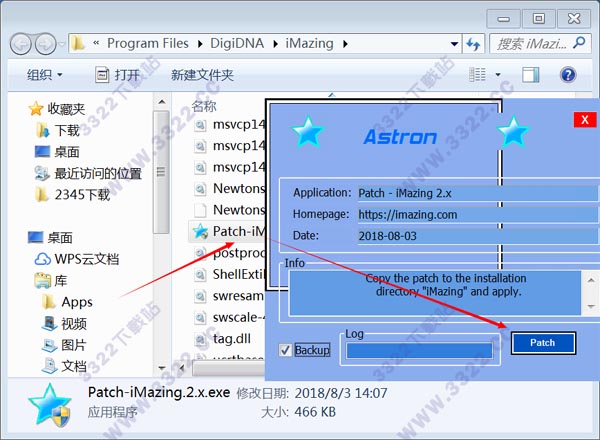
Task: Expand arrow after DigiDNA breadcrumb
Action: (275, 44)
